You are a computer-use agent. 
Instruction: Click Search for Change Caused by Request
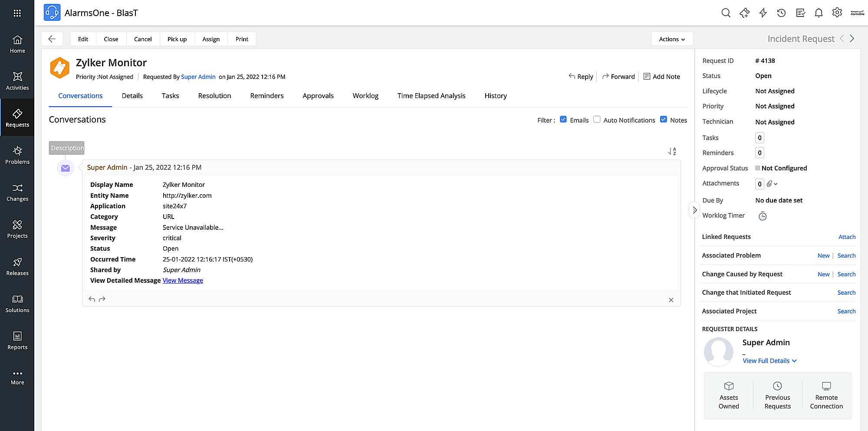846,274
